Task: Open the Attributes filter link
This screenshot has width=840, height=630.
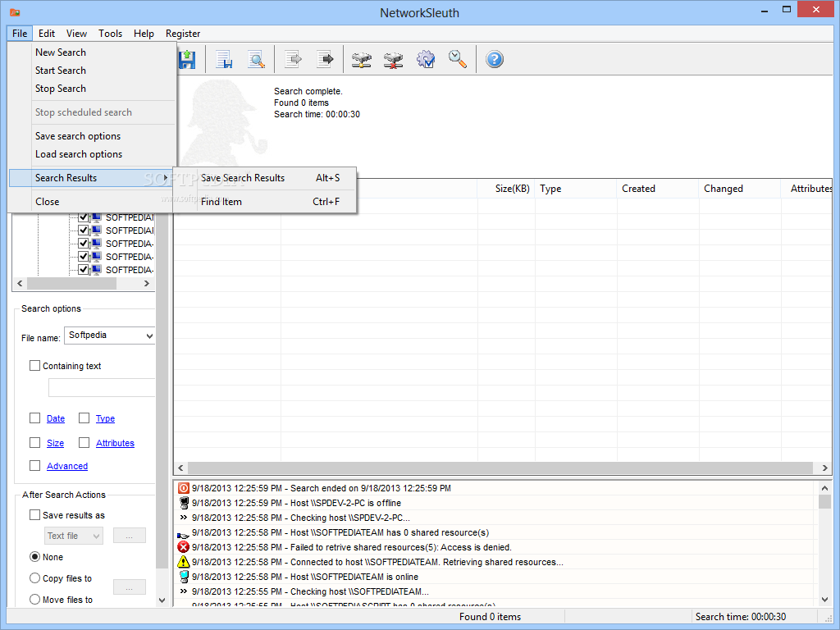Action: click(115, 443)
